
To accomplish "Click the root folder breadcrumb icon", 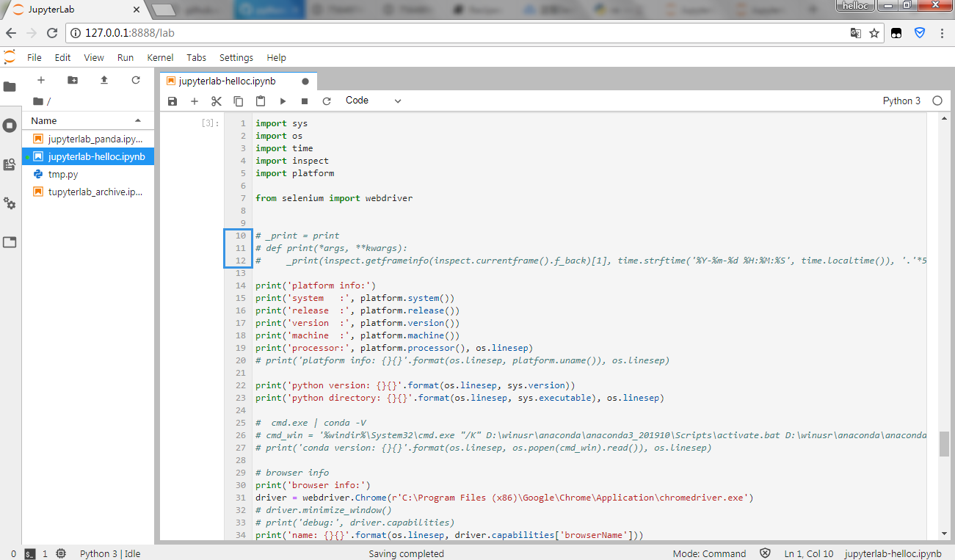I will [38, 101].
